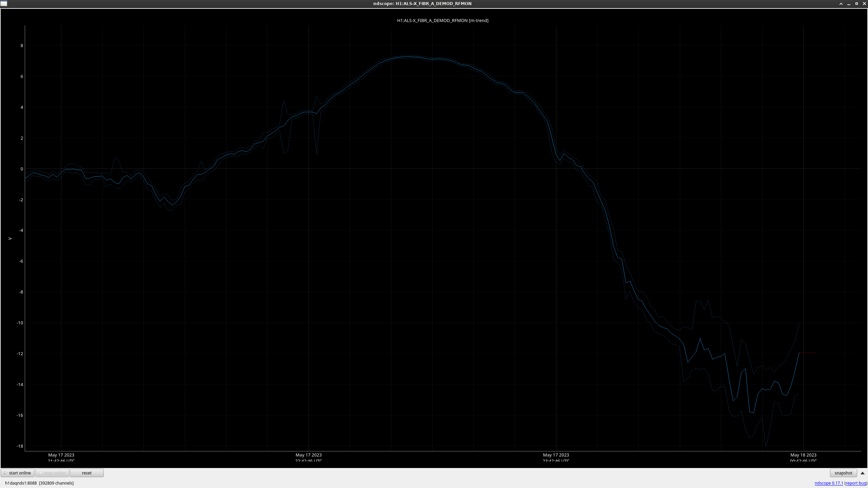Screen dimensions: 868x488
Task: Maximize the ndscope window
Action: click(x=856, y=4)
